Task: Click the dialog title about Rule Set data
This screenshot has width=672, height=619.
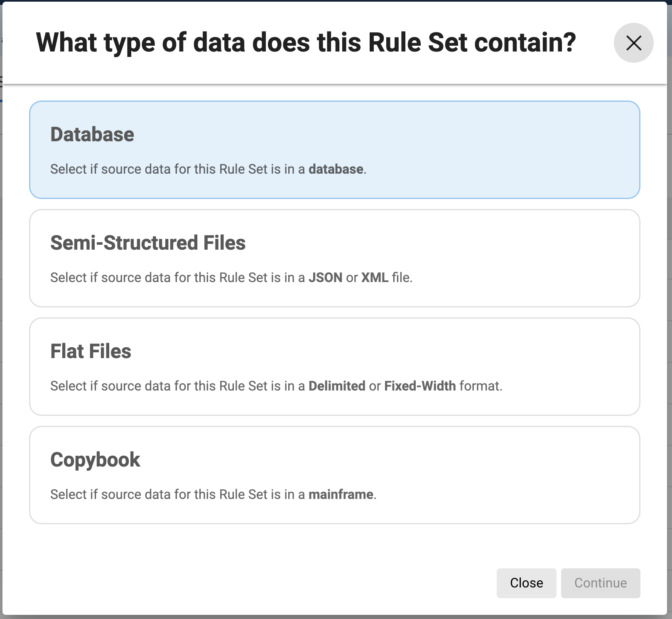Action: (x=306, y=43)
